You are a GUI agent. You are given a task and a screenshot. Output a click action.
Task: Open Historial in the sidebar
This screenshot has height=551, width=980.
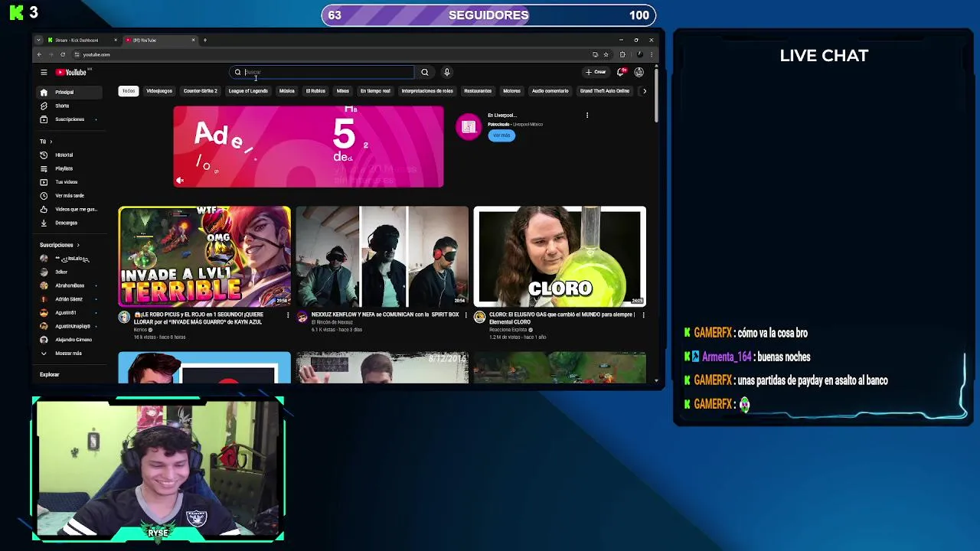point(70,155)
